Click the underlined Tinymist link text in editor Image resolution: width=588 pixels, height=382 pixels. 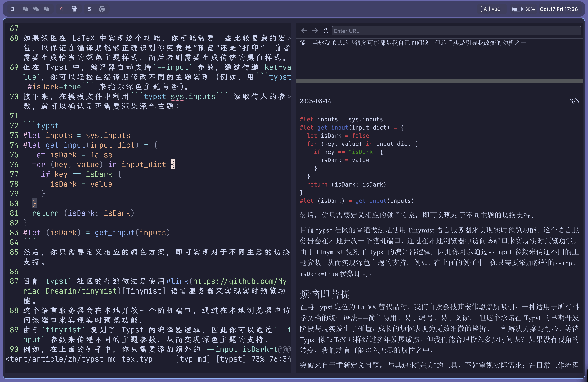144,291
